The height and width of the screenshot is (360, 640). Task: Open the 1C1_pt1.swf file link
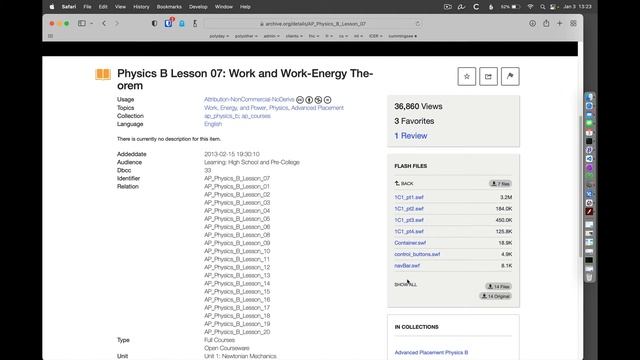click(x=409, y=197)
